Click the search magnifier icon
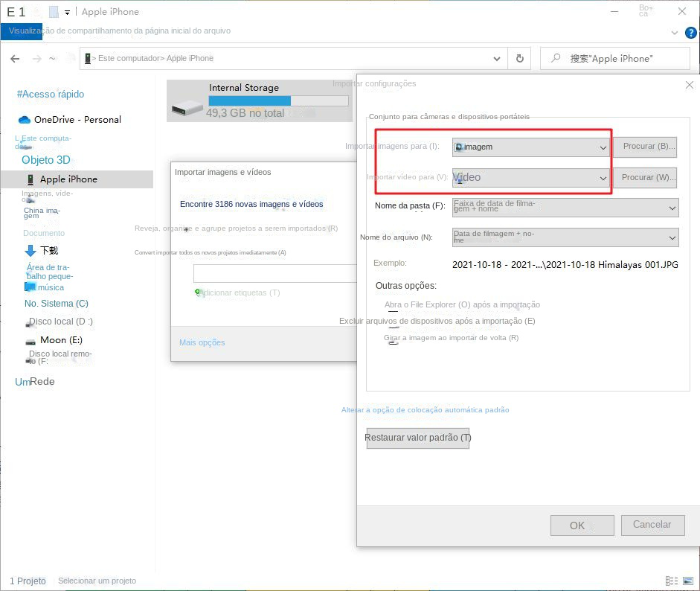700x591 pixels. [556, 58]
